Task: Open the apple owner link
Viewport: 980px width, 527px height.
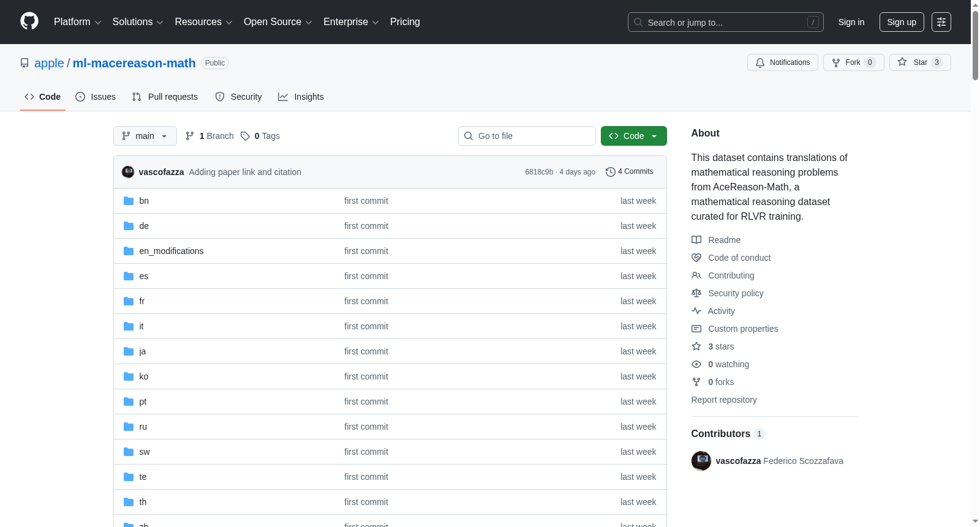Action: [x=49, y=63]
